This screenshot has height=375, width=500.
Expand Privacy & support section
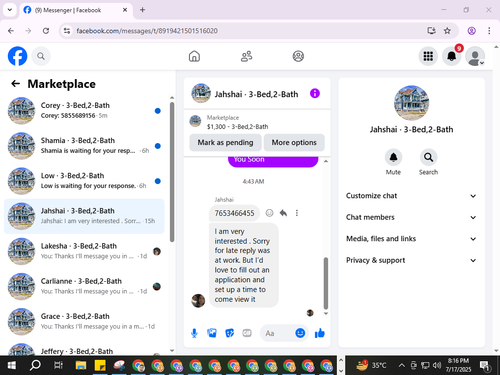point(411,260)
